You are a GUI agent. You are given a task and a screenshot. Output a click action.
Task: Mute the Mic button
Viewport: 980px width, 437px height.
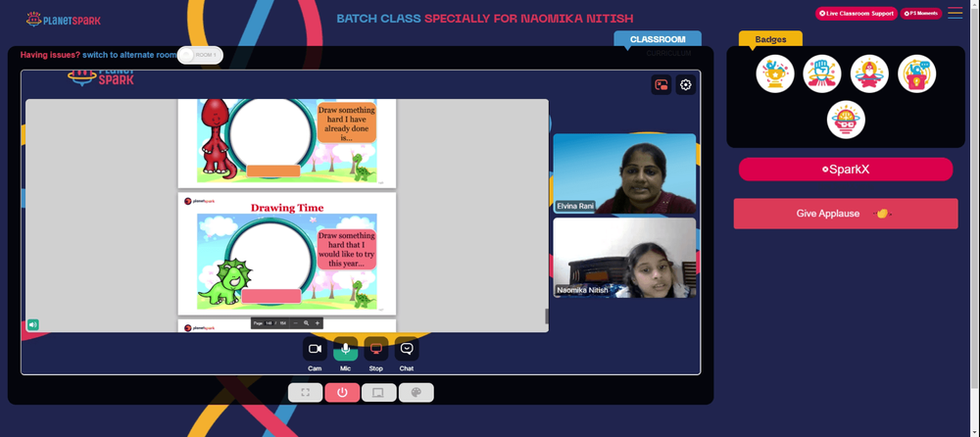pyautogui.click(x=346, y=349)
